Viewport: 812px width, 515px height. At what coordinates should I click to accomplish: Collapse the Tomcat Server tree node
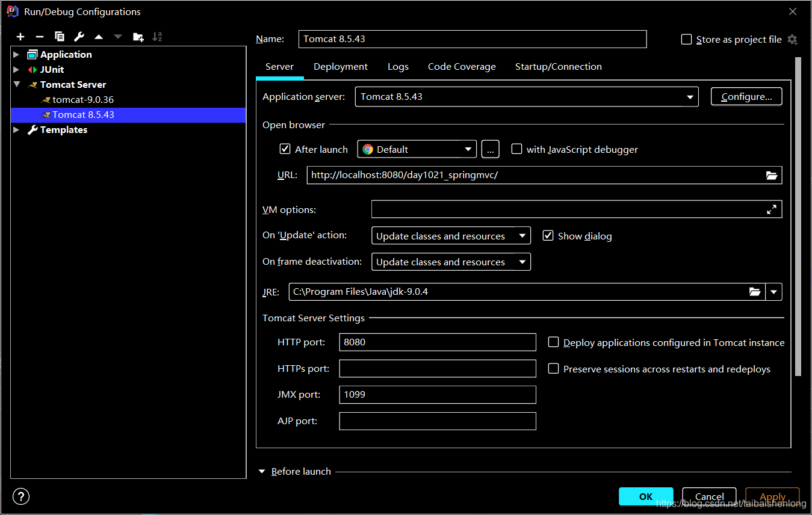click(x=16, y=84)
